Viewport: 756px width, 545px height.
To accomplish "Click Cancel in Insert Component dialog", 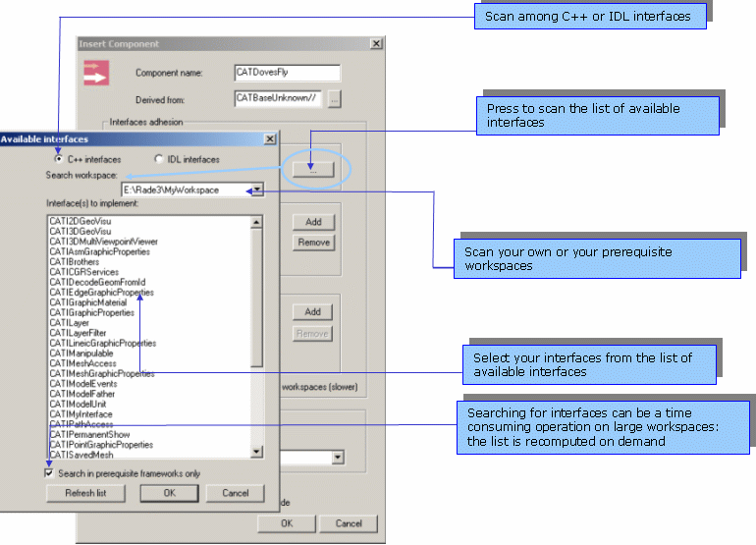I will coord(349,523).
